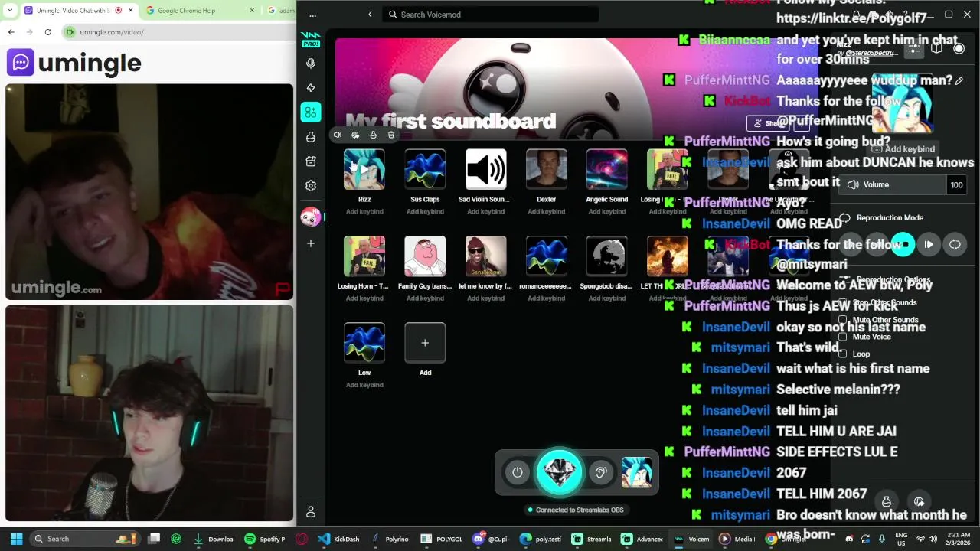Select the play/pause reproduction mode button
The width and height of the screenshot is (980, 551).
point(929,245)
